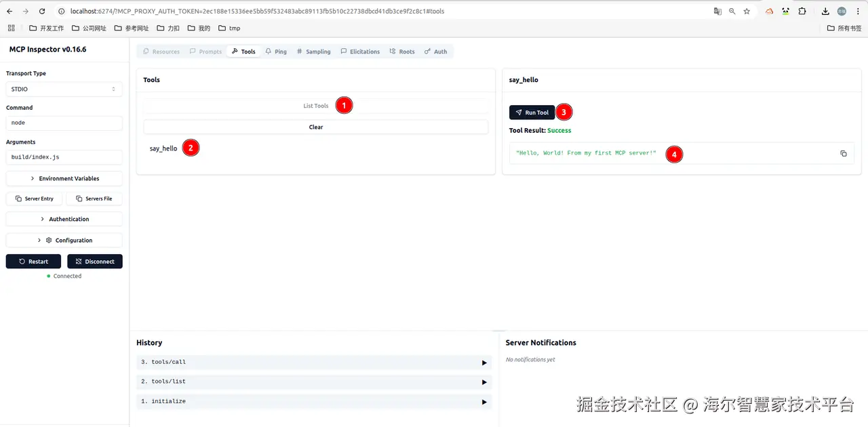This screenshot has width=868, height=427.
Task: Expand the 3. tools/call history entry
Action: [x=314, y=363]
